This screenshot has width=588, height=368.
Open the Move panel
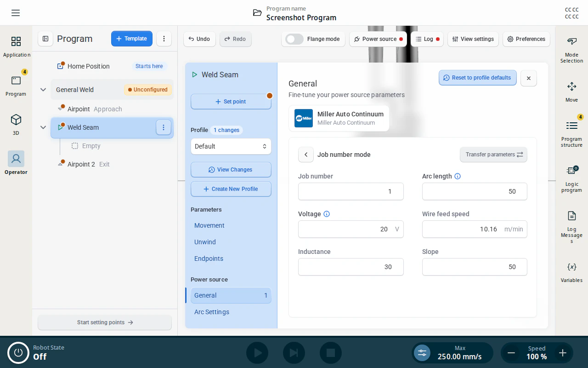point(571,92)
